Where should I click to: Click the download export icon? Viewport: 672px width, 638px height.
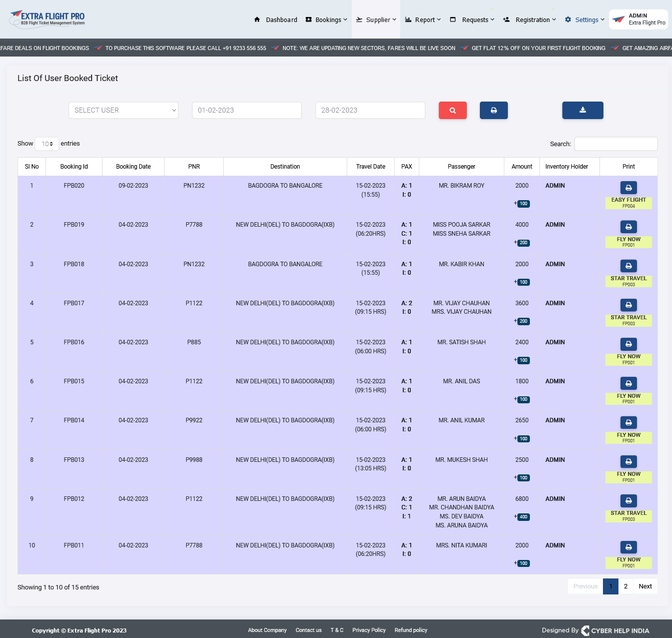pos(582,110)
